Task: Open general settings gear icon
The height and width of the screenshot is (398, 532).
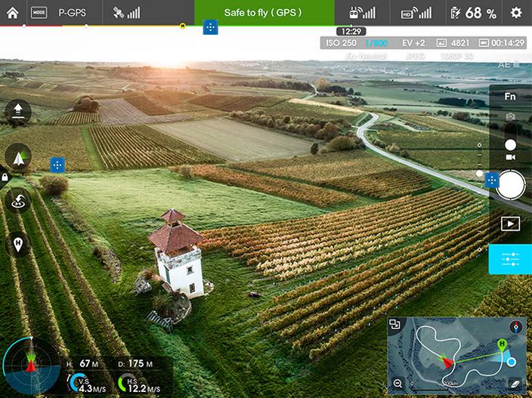Action: tap(516, 13)
